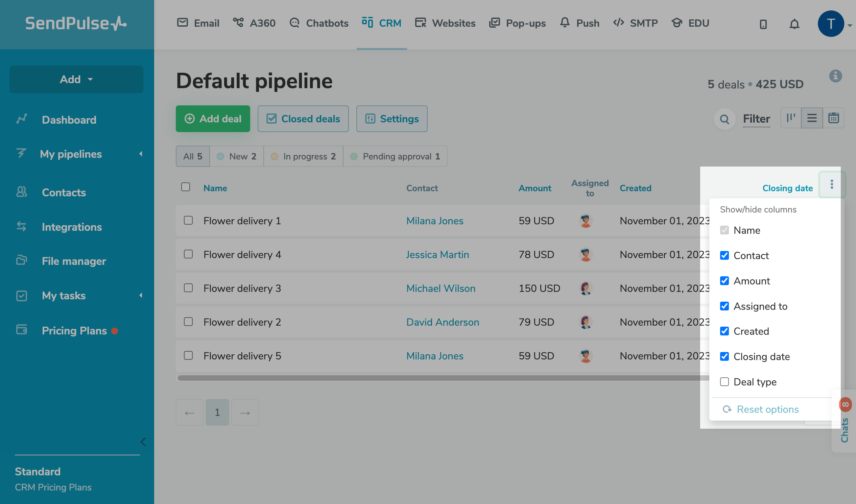Click the three-dot column options icon
The height and width of the screenshot is (504, 856).
832,184
